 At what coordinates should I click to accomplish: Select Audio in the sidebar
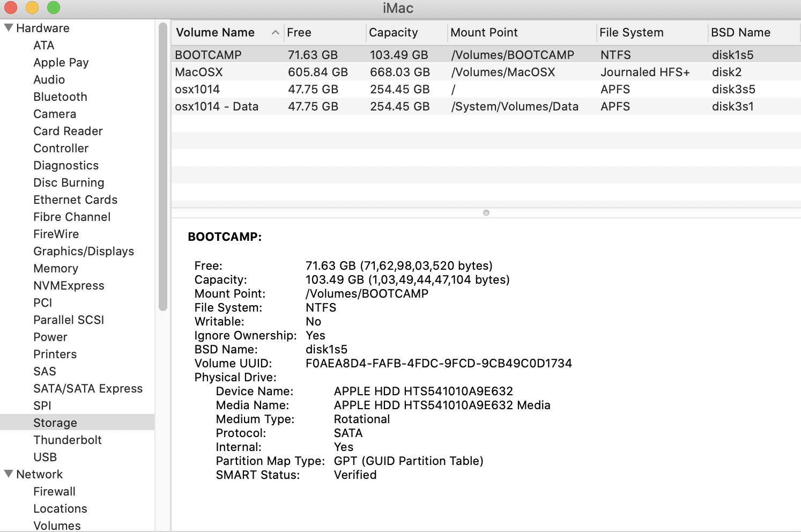pyautogui.click(x=49, y=79)
